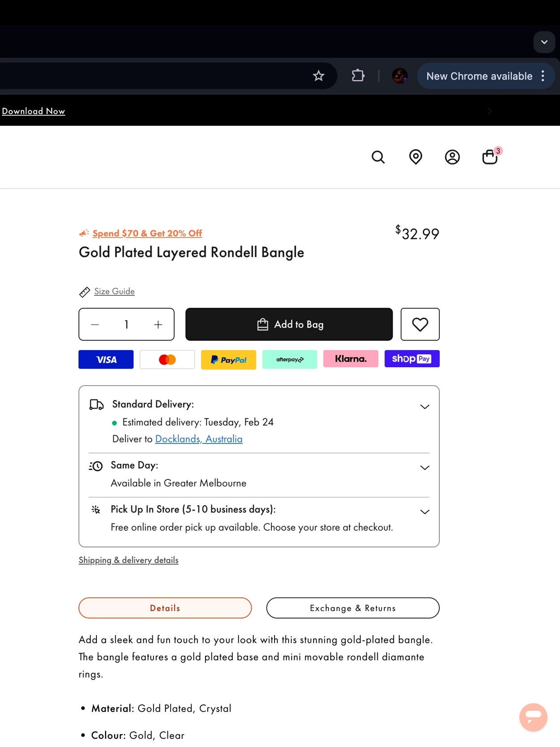Switch to the Details tab
This screenshot has height=747, width=560.
165,608
